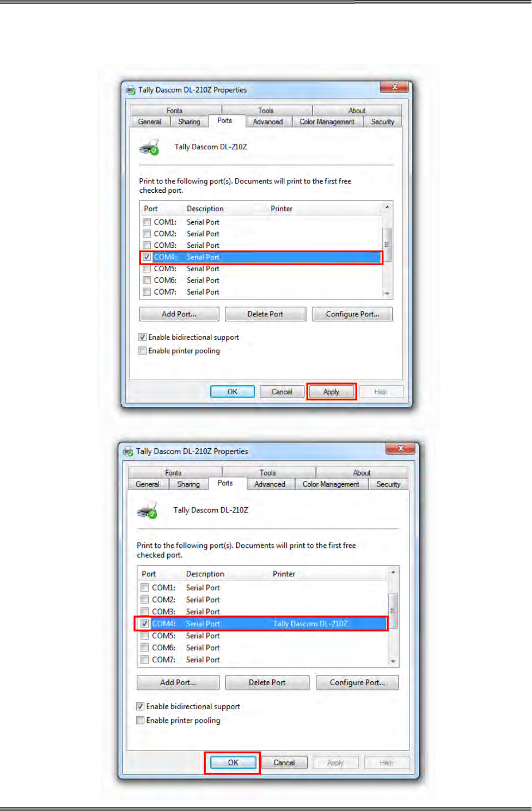
Task: Click port list scrollbar thumb in upper dialog
Action: pos(387,245)
